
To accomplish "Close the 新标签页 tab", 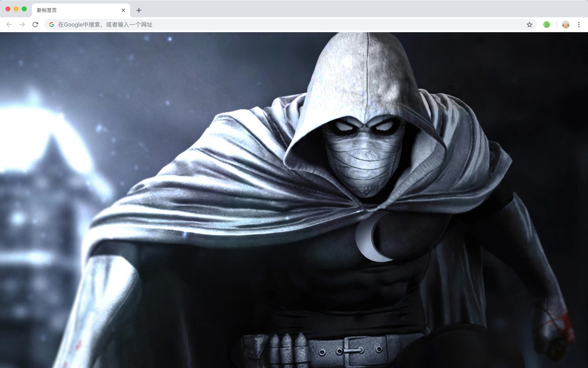I will tap(123, 10).
